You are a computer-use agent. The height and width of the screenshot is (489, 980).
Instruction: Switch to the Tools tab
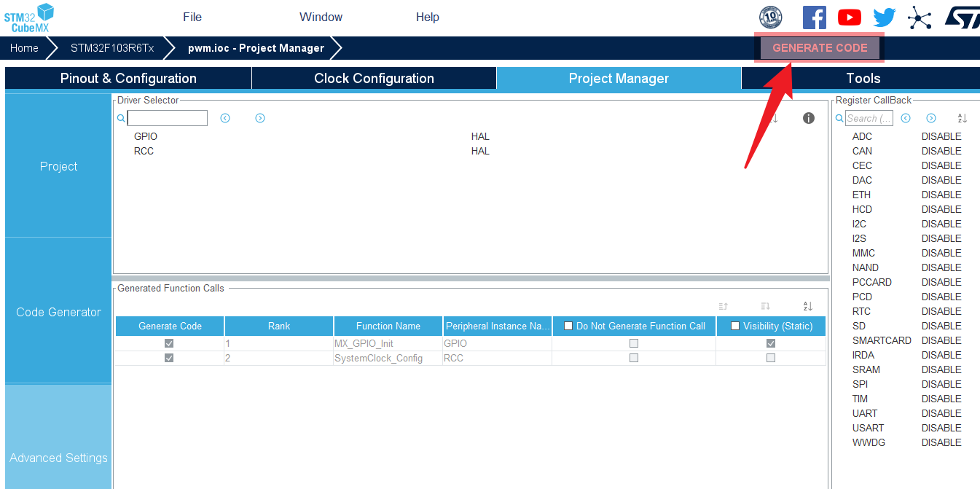863,78
